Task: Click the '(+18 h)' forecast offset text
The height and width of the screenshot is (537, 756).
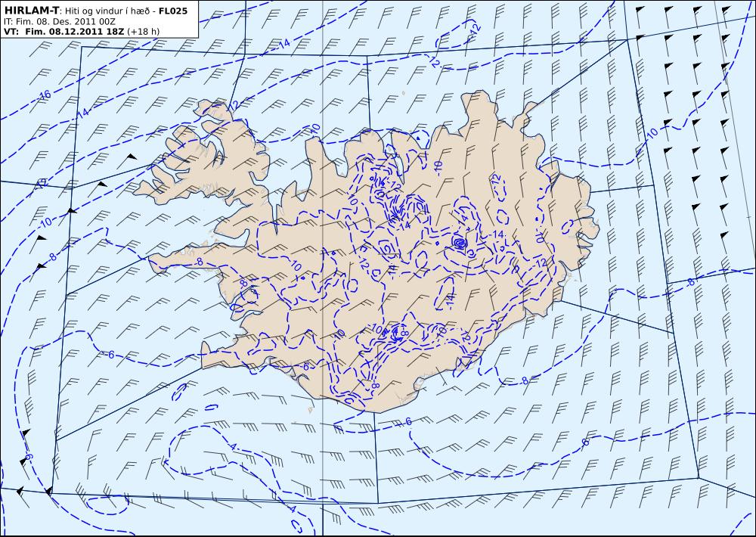Action: click(x=143, y=32)
